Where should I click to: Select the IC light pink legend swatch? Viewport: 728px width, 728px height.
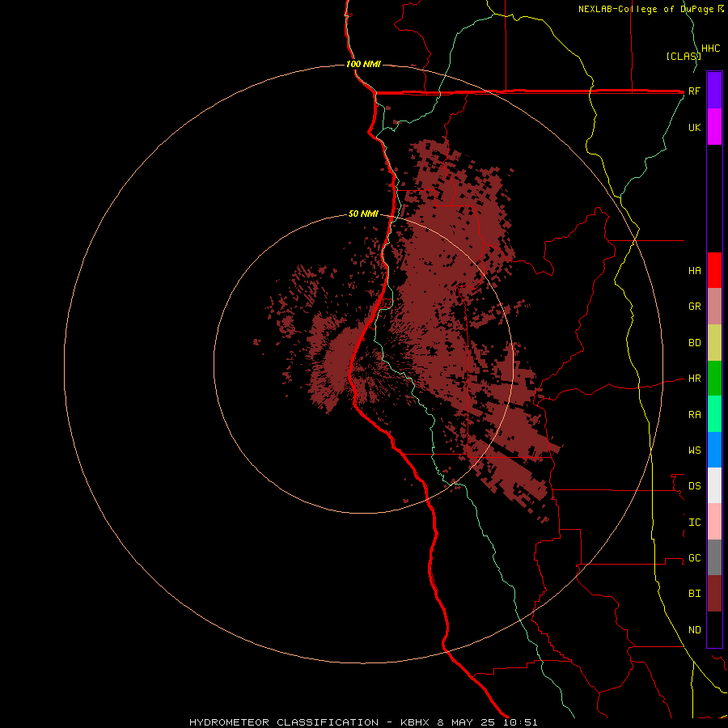(714, 522)
